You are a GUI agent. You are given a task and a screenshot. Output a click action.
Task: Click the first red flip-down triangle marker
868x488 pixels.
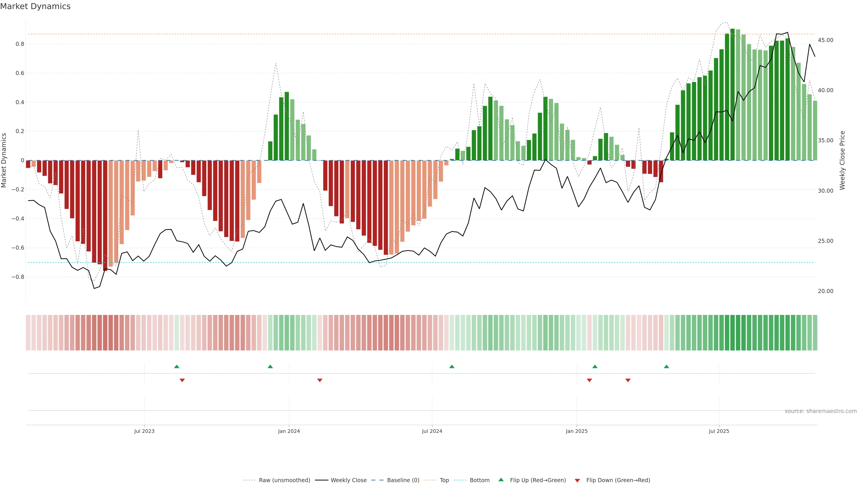click(x=182, y=380)
